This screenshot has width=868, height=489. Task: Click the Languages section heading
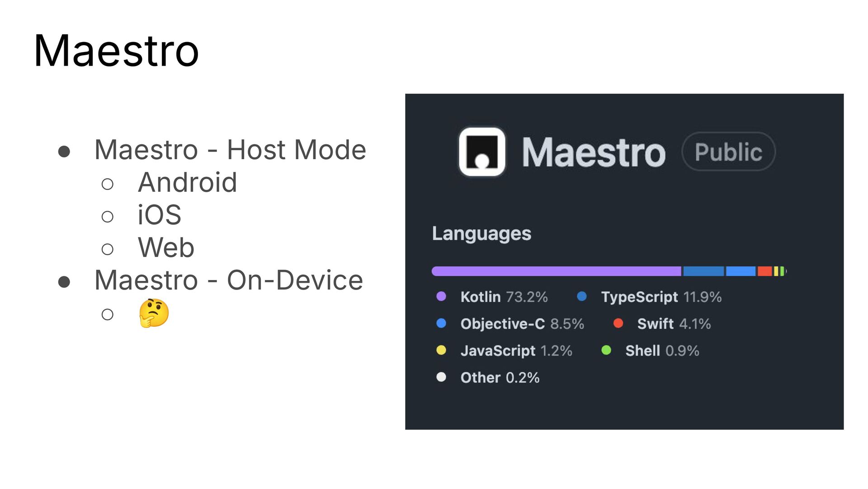coord(481,234)
